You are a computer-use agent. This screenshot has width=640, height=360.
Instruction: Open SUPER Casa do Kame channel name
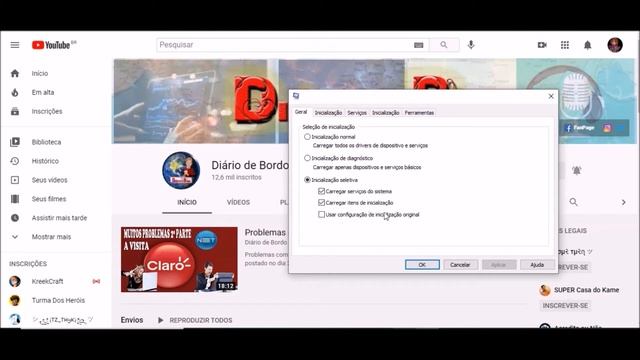coord(587,290)
